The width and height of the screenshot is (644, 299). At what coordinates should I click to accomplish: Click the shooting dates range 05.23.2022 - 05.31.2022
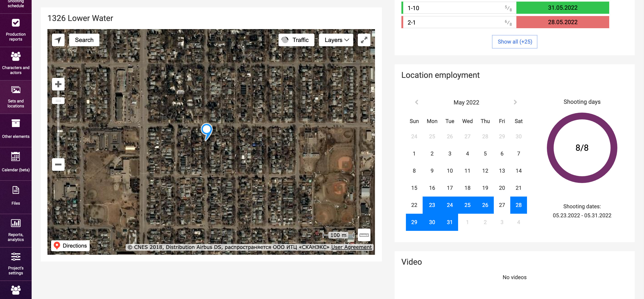(582, 215)
